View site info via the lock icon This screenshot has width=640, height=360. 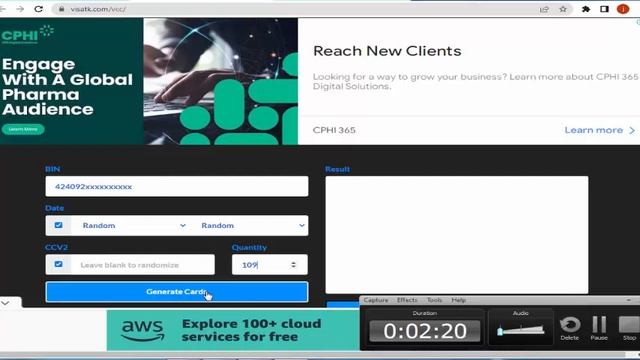62,9
